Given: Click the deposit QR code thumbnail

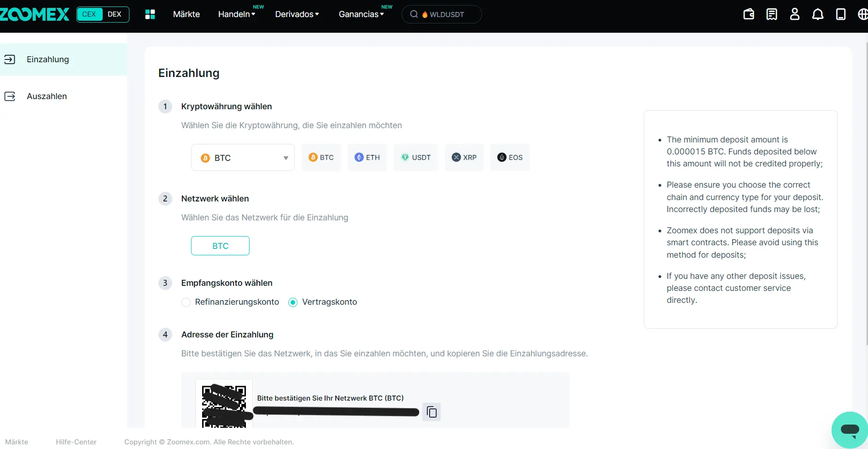Looking at the screenshot, I should [224, 405].
